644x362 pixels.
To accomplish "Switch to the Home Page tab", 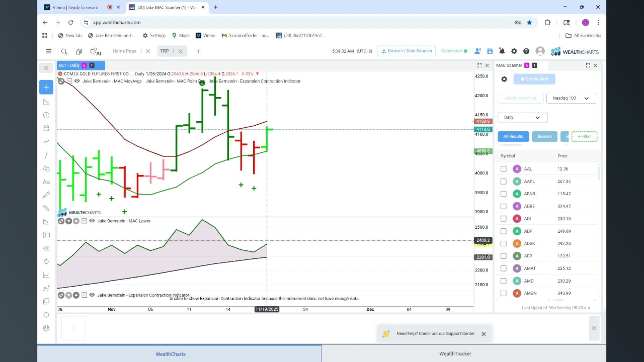I will point(124,51).
